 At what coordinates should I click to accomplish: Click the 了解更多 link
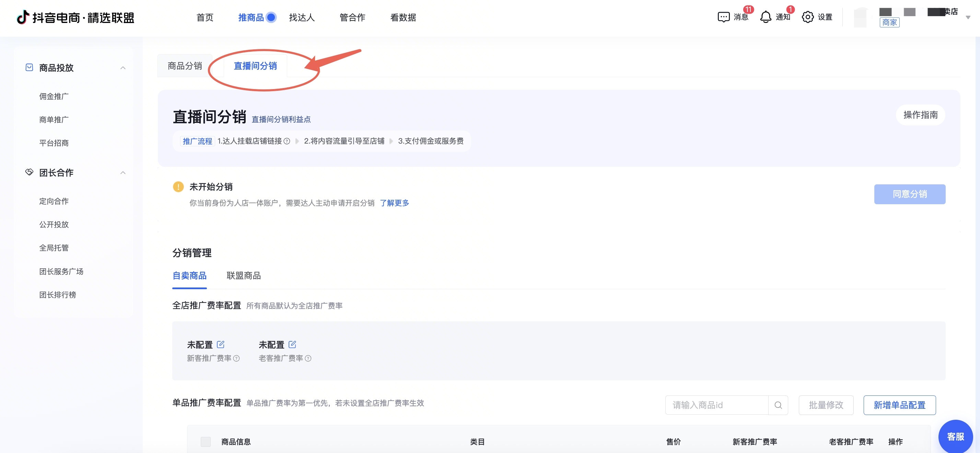click(394, 203)
